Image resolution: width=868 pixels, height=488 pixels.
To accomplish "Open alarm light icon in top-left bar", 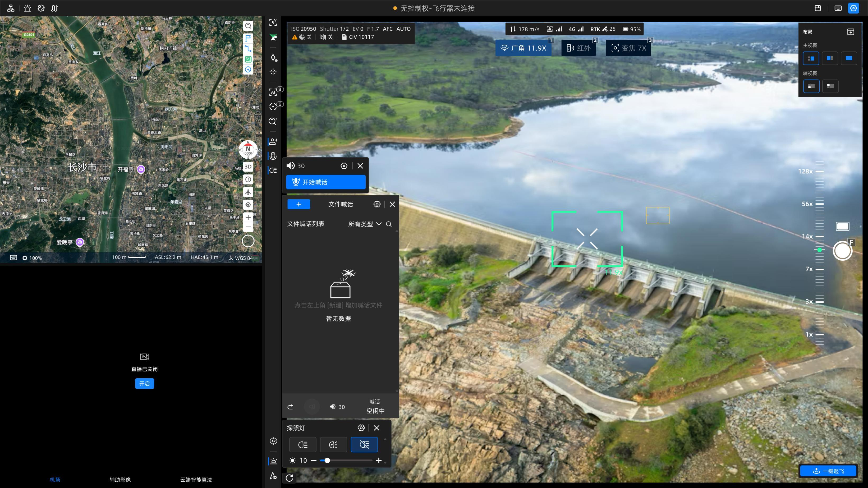I will [x=28, y=8].
